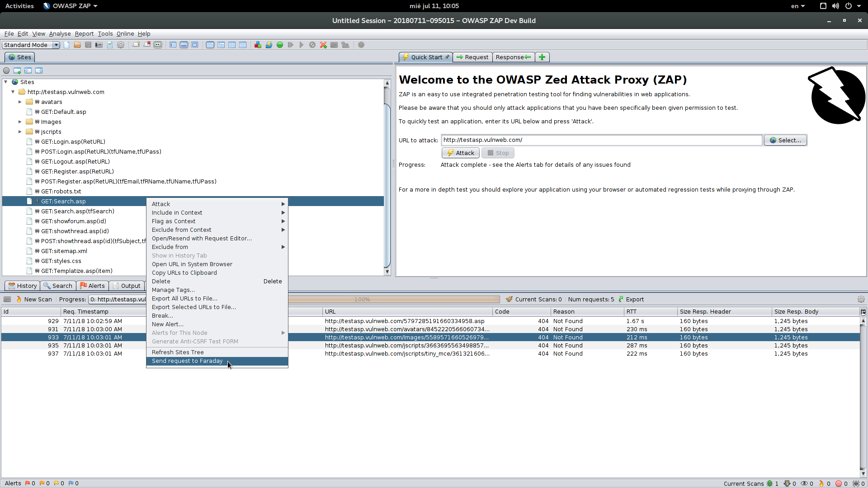Image resolution: width=868 pixels, height=488 pixels.
Task: Click the Select... button next to the URL field
Action: coord(785,140)
